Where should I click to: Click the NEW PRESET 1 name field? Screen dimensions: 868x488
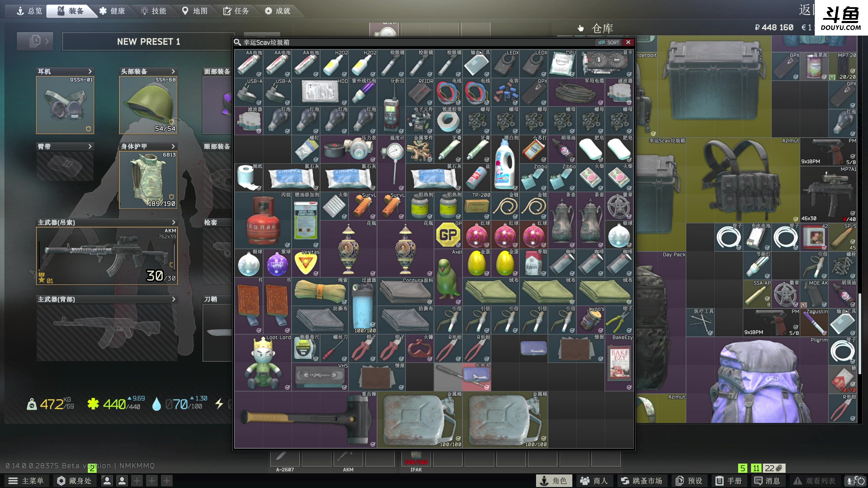148,42
